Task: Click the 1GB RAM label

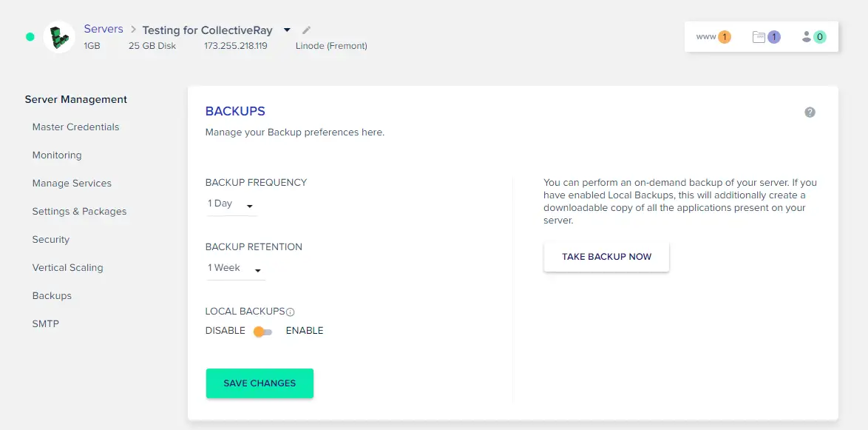Action: click(92, 46)
